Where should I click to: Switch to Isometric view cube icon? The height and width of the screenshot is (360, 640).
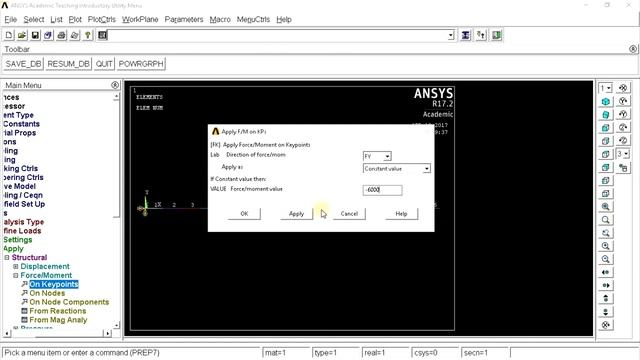coord(606,102)
